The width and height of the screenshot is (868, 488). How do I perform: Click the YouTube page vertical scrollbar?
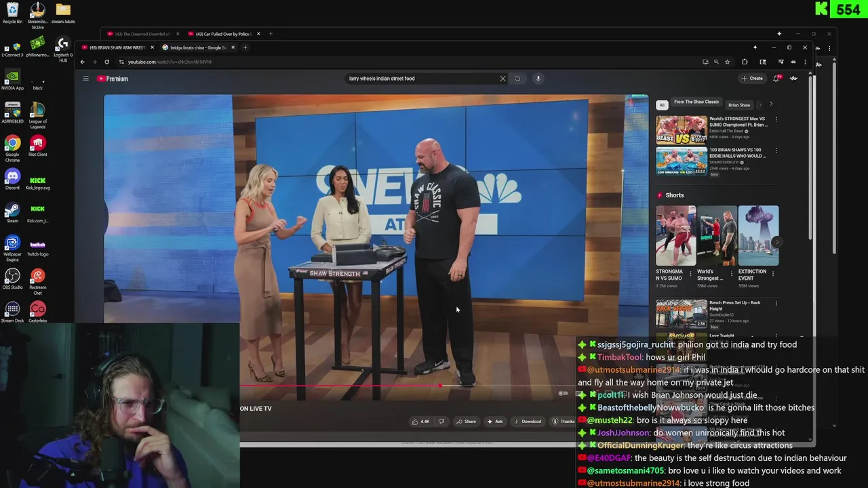[811, 156]
